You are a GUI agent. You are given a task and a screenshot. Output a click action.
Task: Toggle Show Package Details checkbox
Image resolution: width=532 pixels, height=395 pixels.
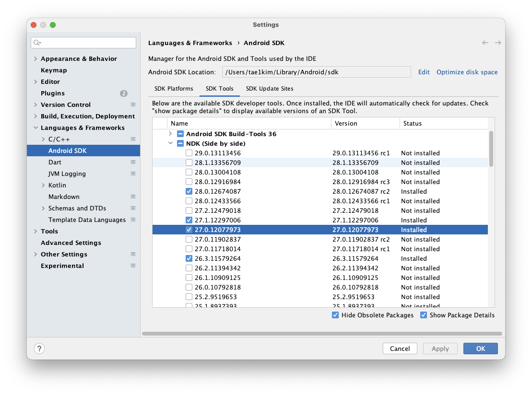pyautogui.click(x=424, y=315)
